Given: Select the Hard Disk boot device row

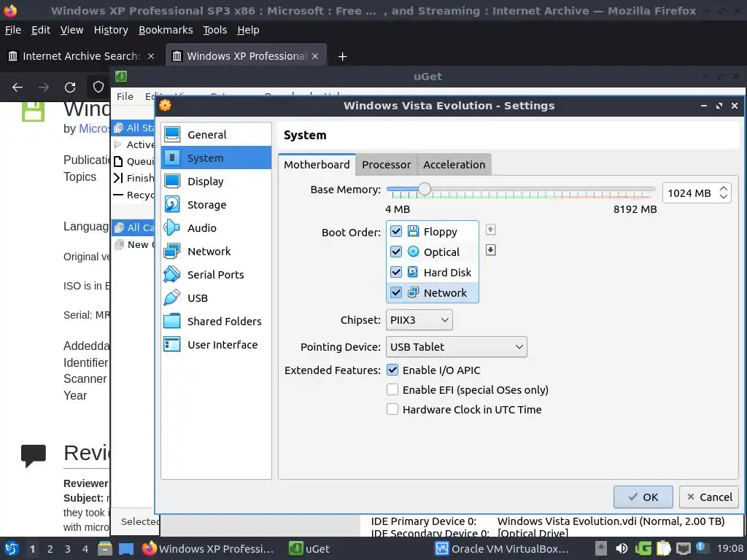Looking at the screenshot, I should pyautogui.click(x=432, y=273).
